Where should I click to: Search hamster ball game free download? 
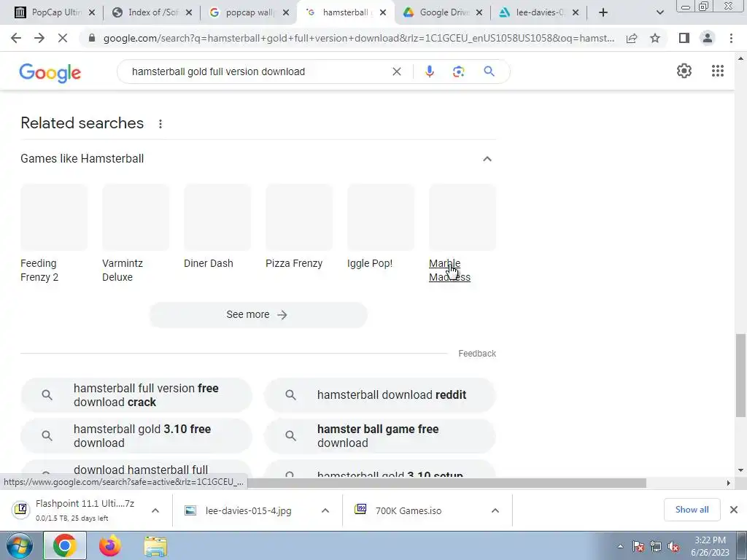coord(379,436)
